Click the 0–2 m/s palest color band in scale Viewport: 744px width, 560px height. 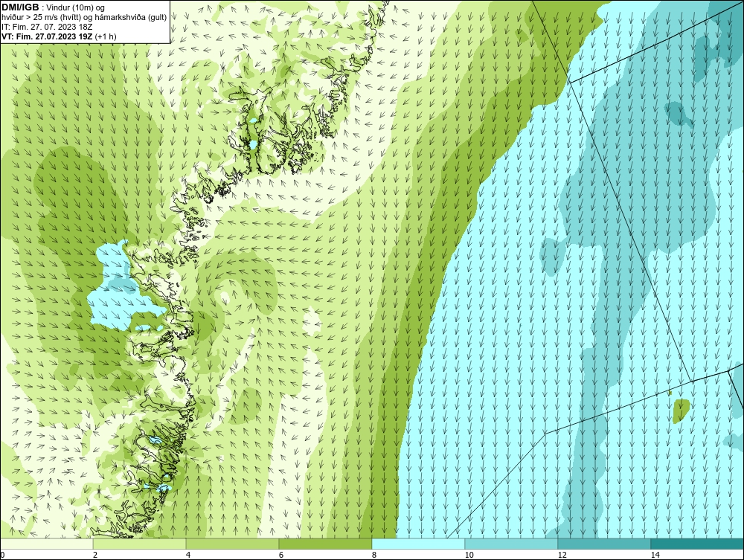point(46,544)
